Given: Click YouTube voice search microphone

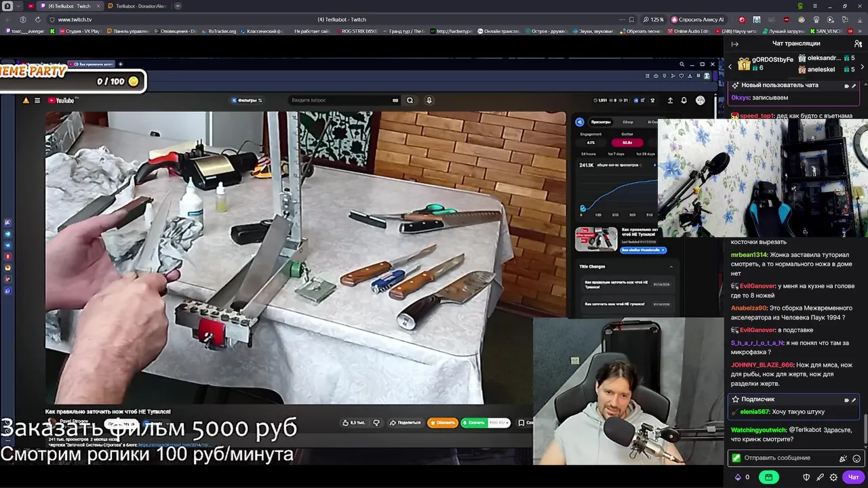Looking at the screenshot, I should (429, 100).
